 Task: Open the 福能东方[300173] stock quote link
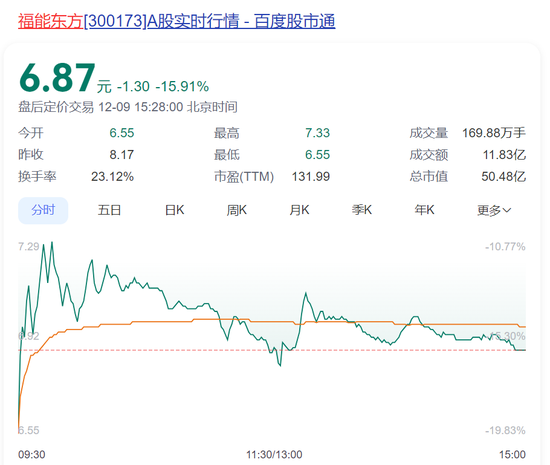[x=176, y=21]
